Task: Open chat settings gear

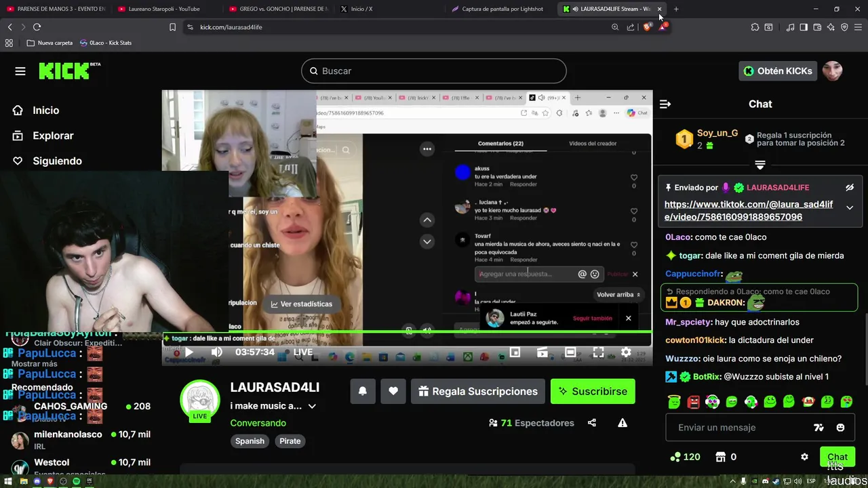Action: pyautogui.click(x=804, y=457)
